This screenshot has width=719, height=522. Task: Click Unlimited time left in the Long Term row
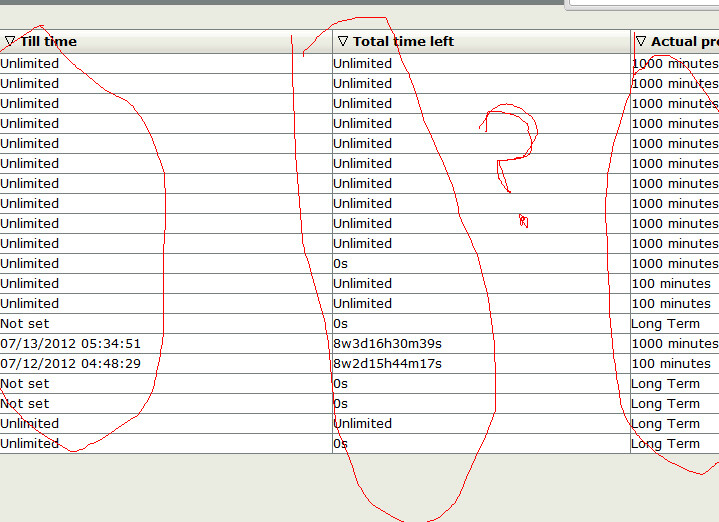pos(481,423)
